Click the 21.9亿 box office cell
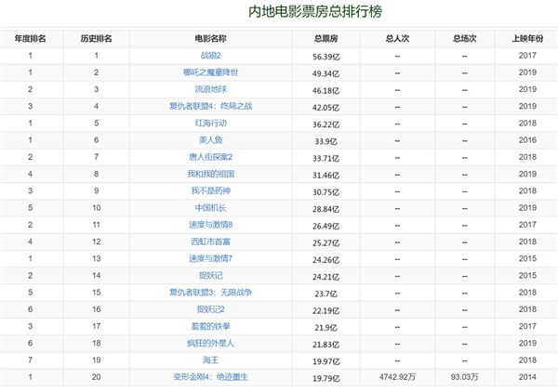Viewport: 558px width, 392px height. 326,328
